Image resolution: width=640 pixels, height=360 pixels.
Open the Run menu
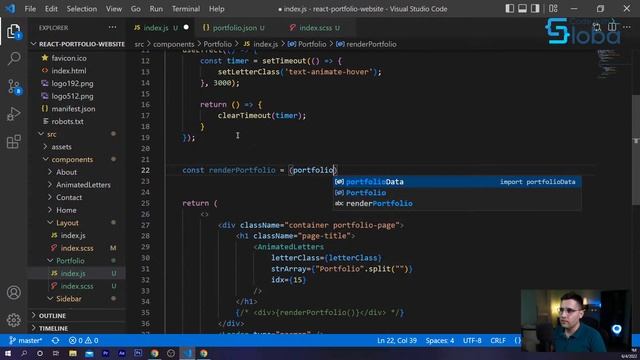tap(156, 9)
